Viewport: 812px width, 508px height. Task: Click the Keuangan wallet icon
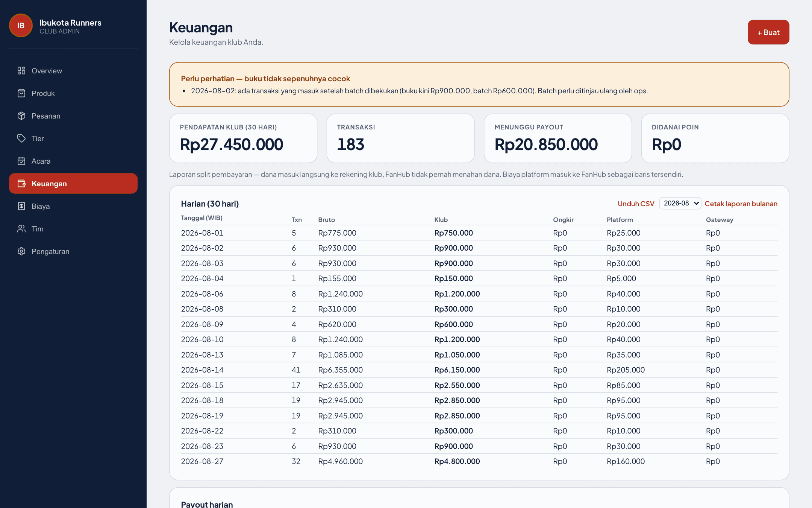click(21, 184)
